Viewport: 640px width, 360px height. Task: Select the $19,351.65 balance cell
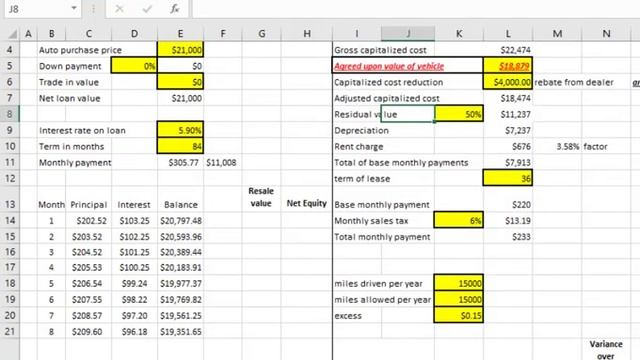pos(180,331)
